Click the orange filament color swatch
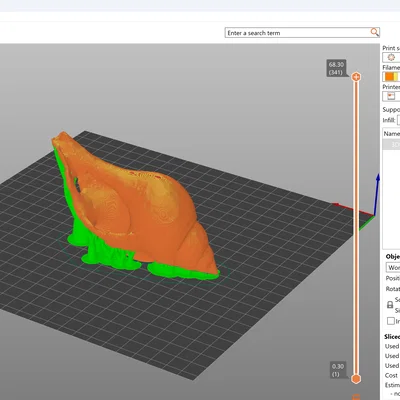This screenshot has height=400, width=400. (x=389, y=77)
